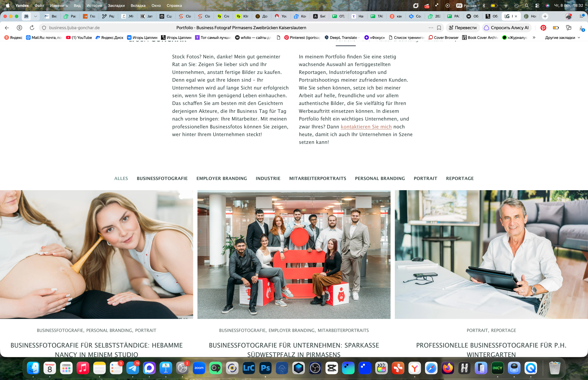Viewport: 588px width, 380px height.
Task: Open the Sparkasse team photo thumbnail
Action: click(x=294, y=254)
